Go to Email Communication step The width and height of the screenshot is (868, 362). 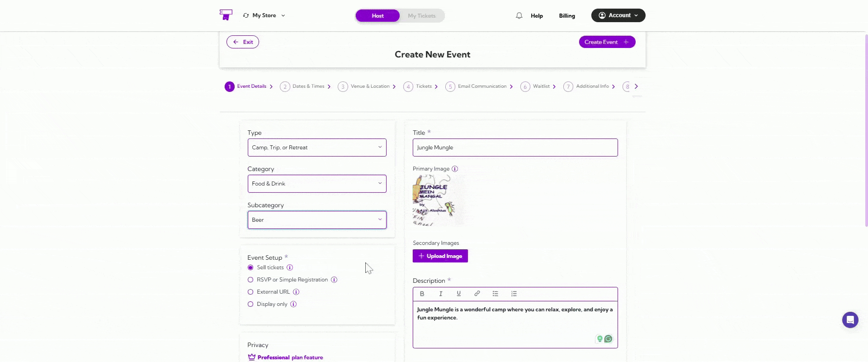click(x=479, y=86)
